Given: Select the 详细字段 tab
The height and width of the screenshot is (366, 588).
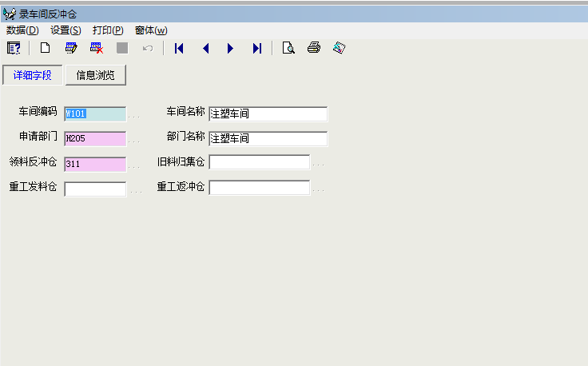Looking at the screenshot, I should pyautogui.click(x=32, y=75).
